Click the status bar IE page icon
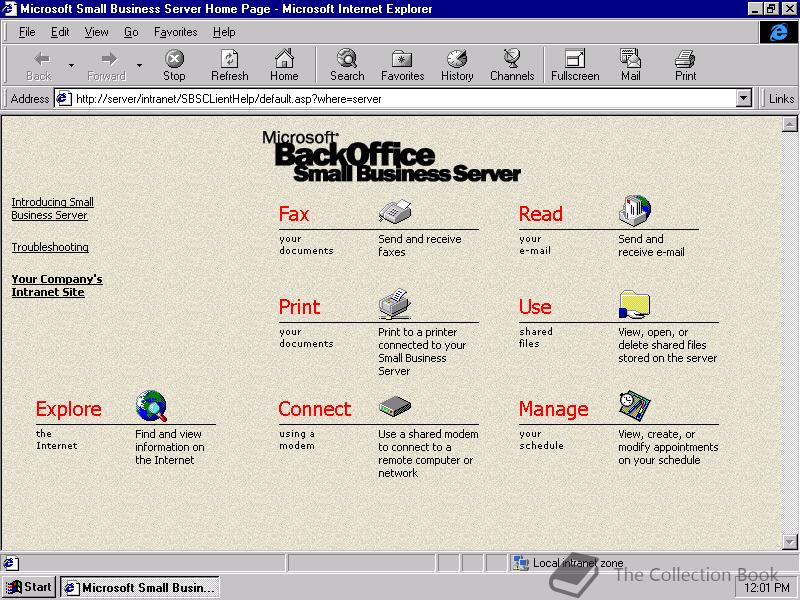The height and width of the screenshot is (600, 800). 9,563
